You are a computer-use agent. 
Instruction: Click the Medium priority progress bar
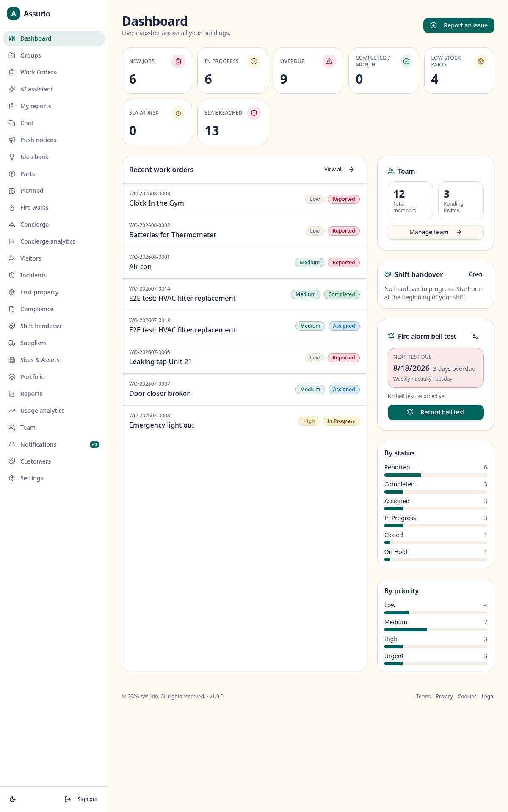[436, 630]
